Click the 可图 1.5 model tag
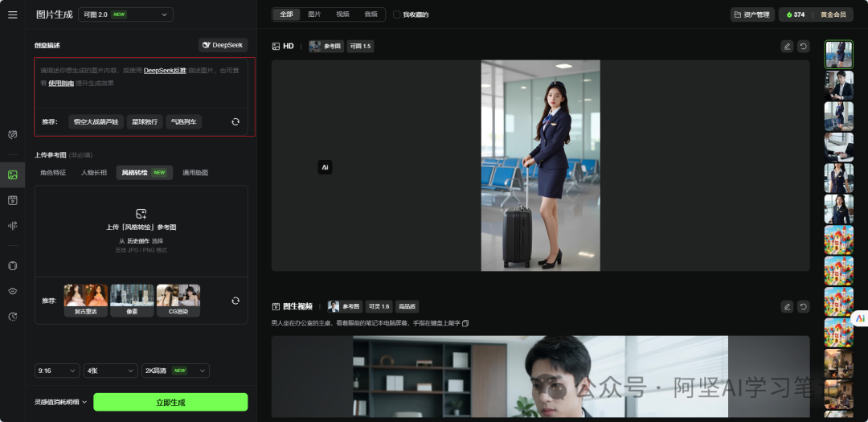This screenshot has height=422, width=868. [x=360, y=47]
